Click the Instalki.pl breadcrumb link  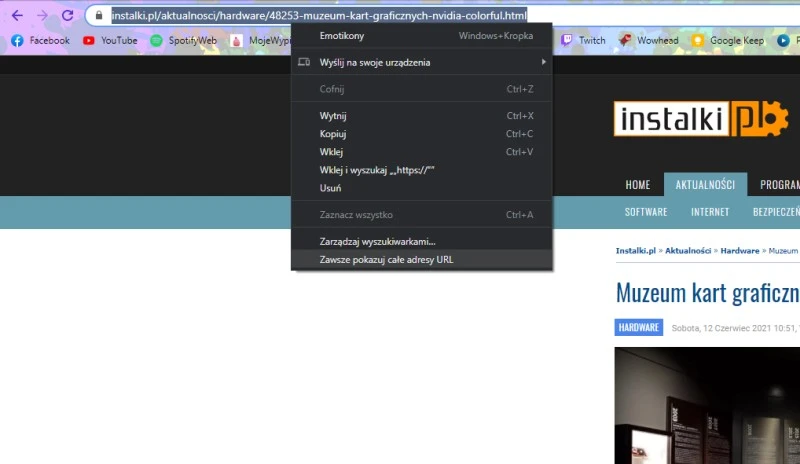tap(635, 251)
